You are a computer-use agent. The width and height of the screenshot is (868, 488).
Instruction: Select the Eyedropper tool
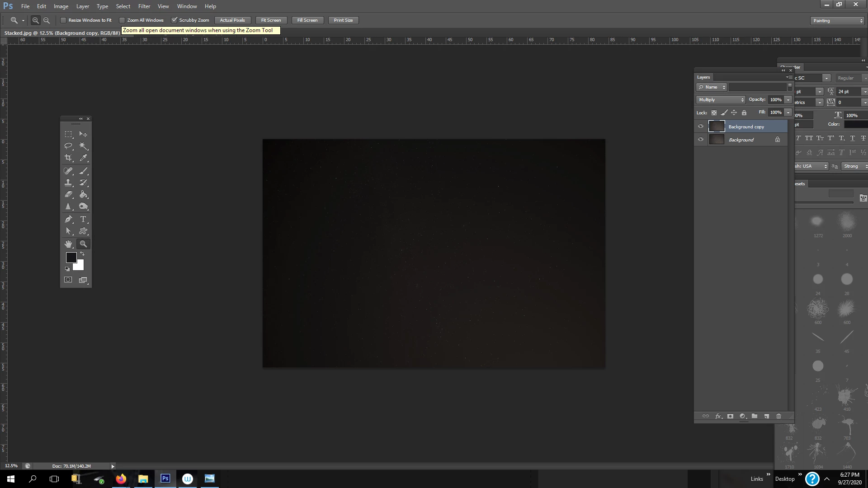(x=83, y=158)
